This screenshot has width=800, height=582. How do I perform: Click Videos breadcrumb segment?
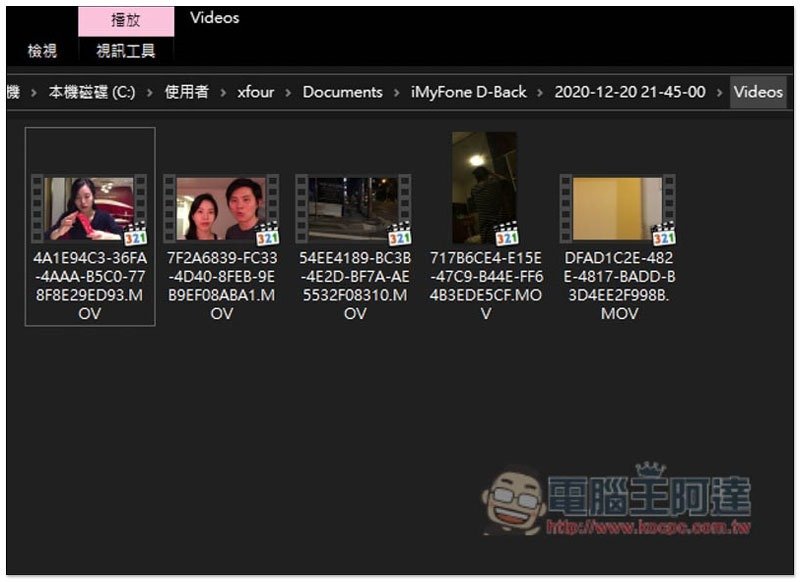(758, 92)
